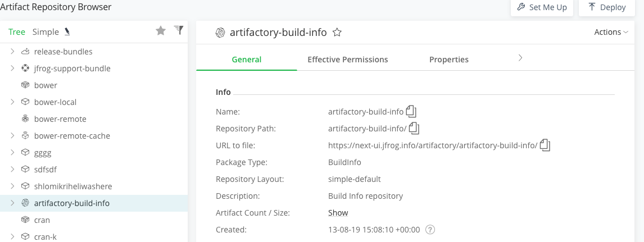Screen dimensions: 644x242
Task: Click the cran-k repository icon
Action: coord(25,236)
